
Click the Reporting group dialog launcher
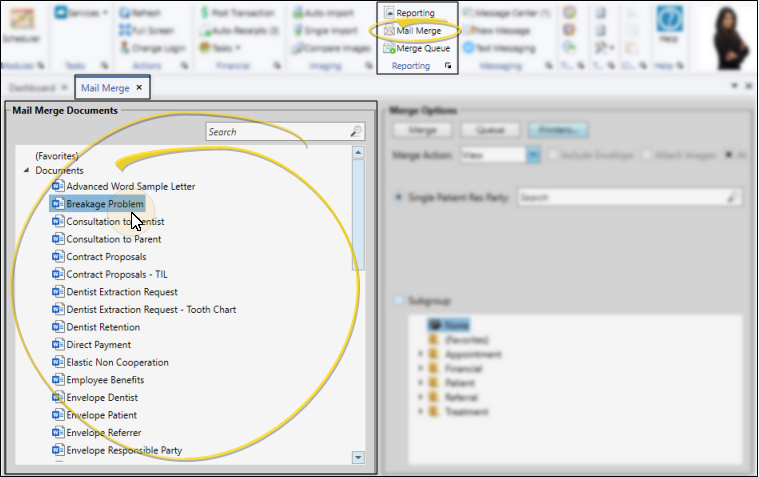point(448,66)
